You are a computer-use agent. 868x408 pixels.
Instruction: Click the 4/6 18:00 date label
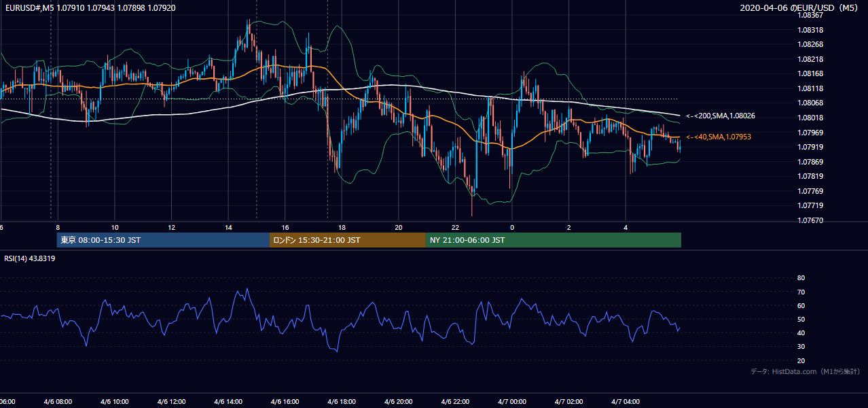[342, 402]
